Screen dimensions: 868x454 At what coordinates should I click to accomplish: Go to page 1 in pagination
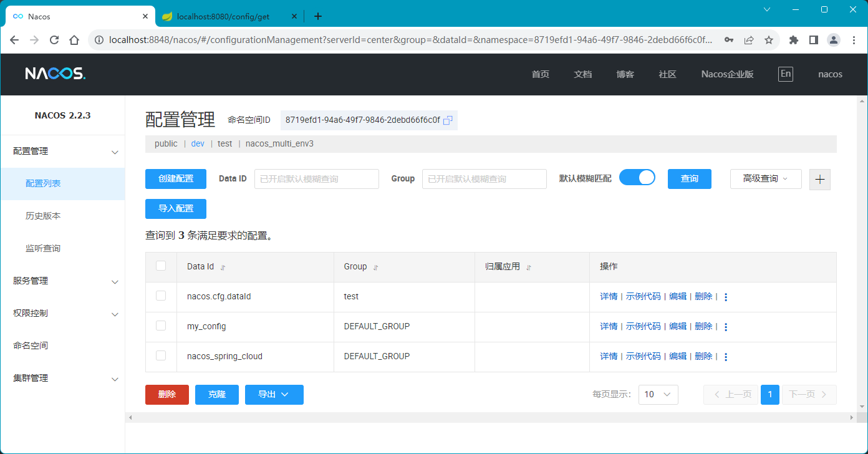click(x=770, y=395)
